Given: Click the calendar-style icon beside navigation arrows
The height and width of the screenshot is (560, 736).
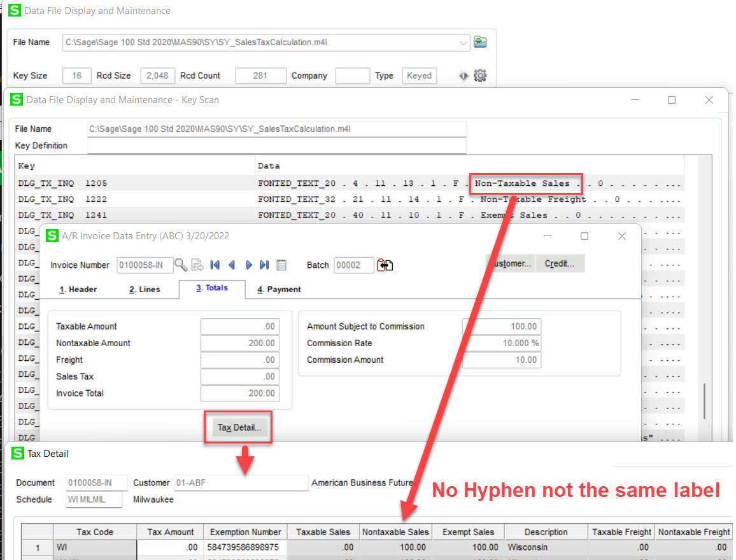Looking at the screenshot, I should 281,265.
